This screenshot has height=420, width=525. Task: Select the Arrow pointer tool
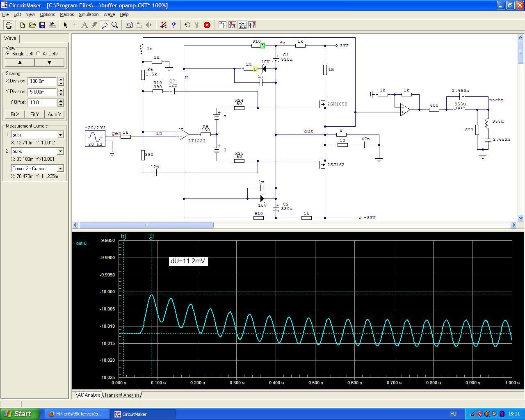click(65, 25)
